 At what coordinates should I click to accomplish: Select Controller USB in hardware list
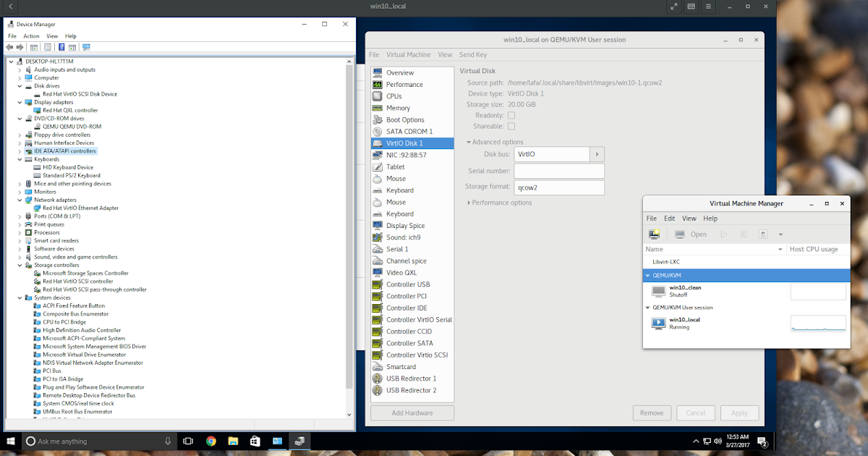(x=412, y=284)
